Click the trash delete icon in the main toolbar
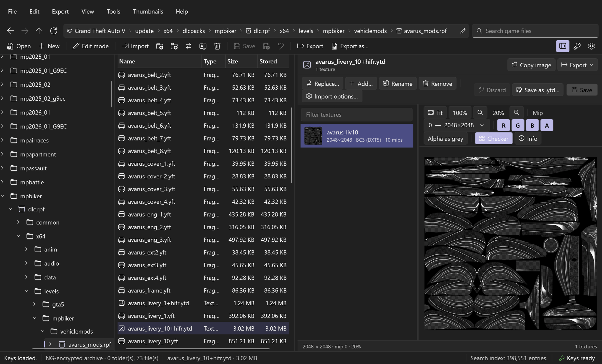This screenshot has width=602, height=364. [x=217, y=46]
